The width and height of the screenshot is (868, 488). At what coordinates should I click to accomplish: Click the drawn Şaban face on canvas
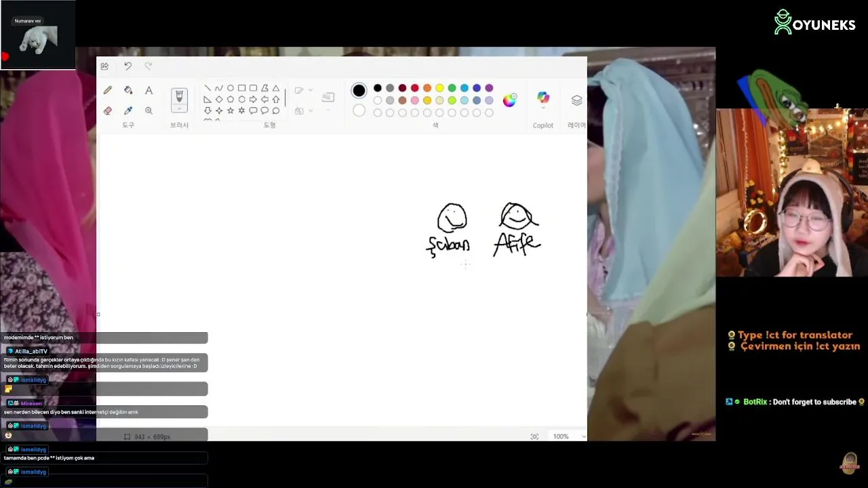[x=452, y=218]
